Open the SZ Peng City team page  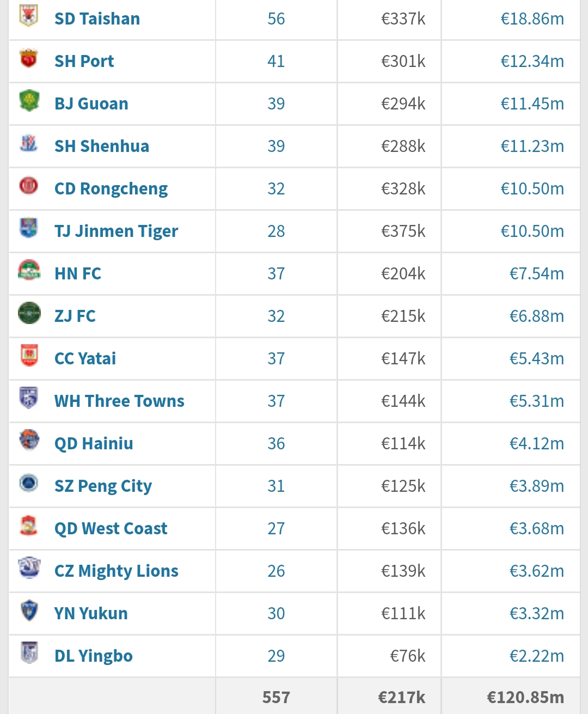(x=103, y=486)
